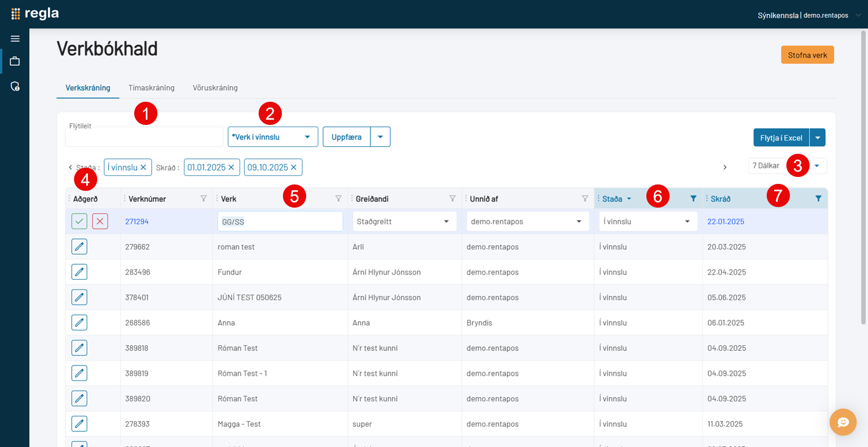The width and height of the screenshot is (868, 447).
Task: Switch to the Vöruskráning tab
Action: 215,88
